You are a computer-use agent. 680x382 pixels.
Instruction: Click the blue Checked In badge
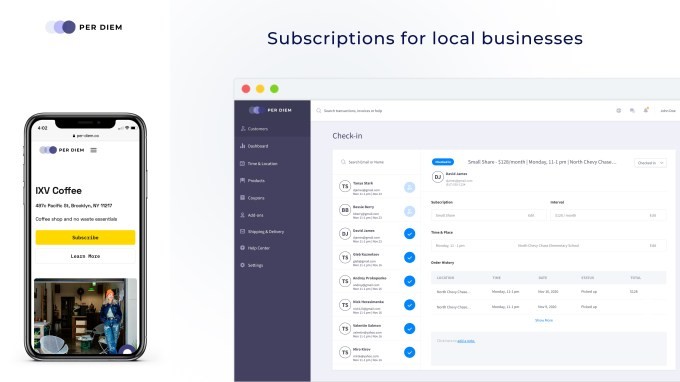[x=443, y=162]
